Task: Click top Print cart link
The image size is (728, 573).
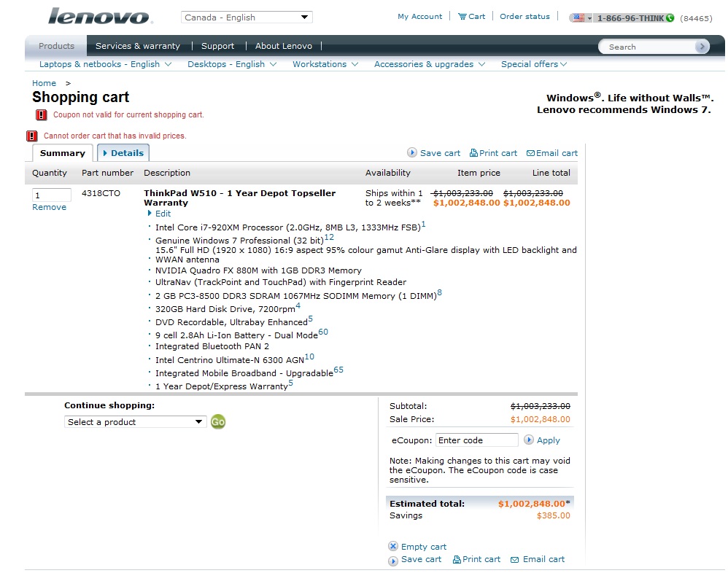Action: tap(493, 152)
